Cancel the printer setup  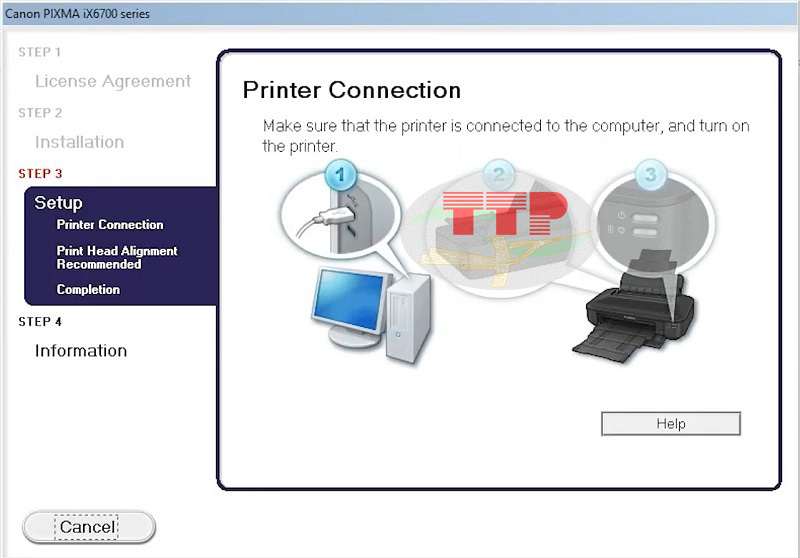(x=89, y=526)
